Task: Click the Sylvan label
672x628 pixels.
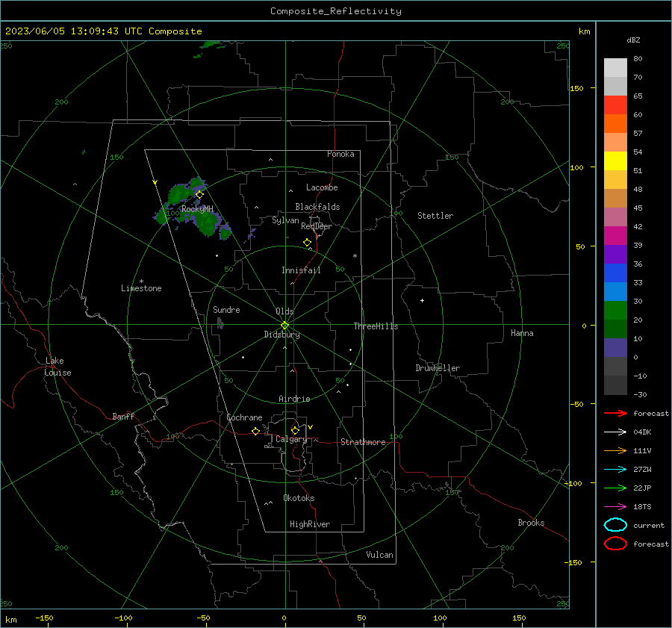Action: [x=285, y=220]
